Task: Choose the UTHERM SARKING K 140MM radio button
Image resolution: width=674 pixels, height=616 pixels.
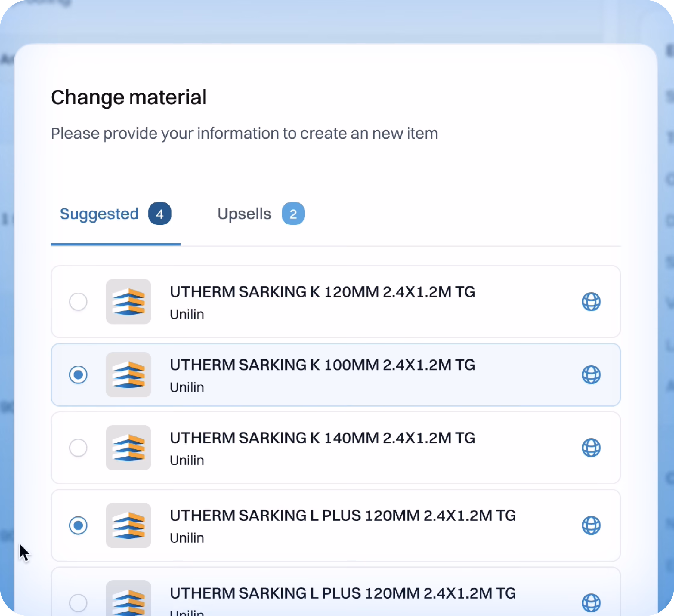Action: (x=78, y=448)
